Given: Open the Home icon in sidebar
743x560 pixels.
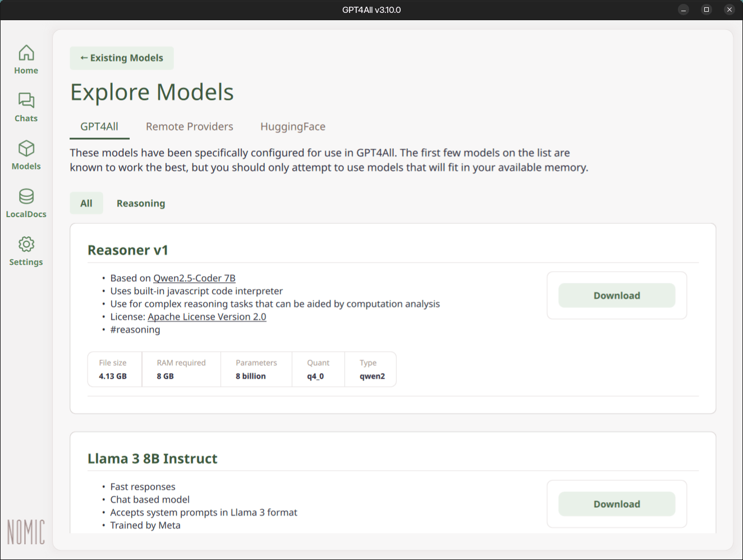Looking at the screenshot, I should click(26, 53).
